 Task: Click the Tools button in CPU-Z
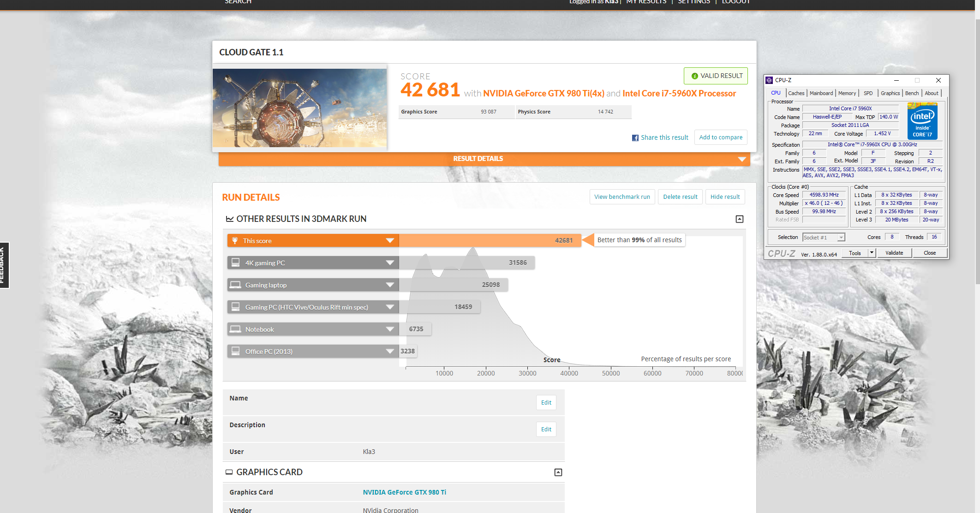click(x=855, y=253)
